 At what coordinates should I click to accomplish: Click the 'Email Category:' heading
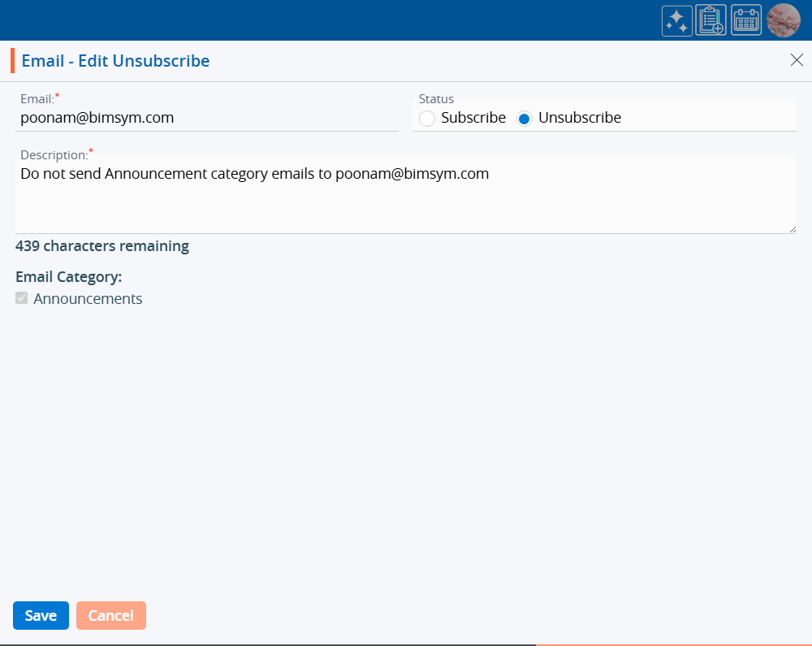tap(69, 277)
